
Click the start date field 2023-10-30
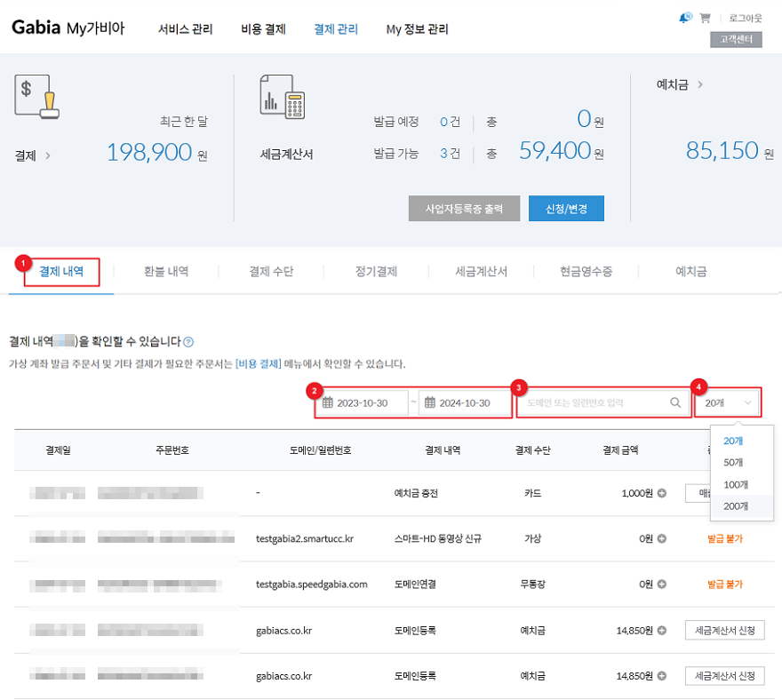point(362,402)
